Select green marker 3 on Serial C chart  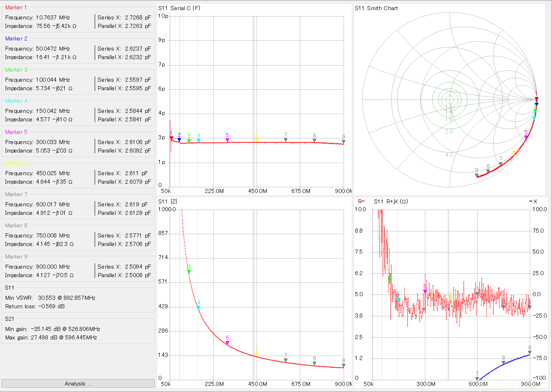pos(189,141)
